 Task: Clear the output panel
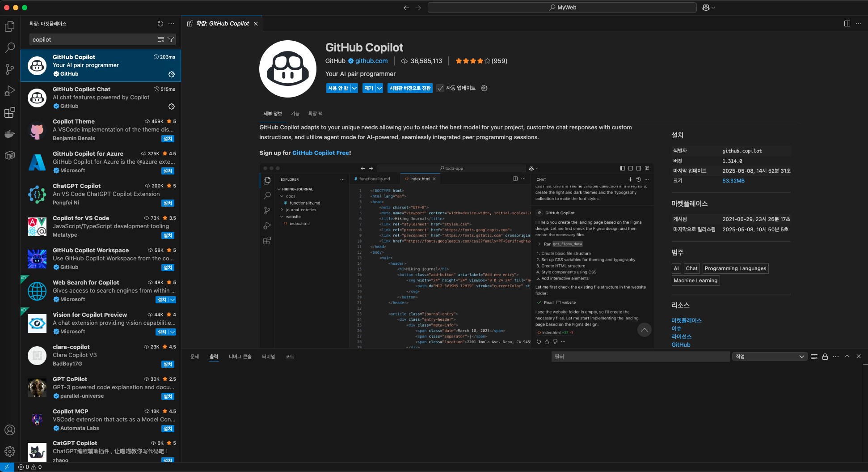point(814,357)
